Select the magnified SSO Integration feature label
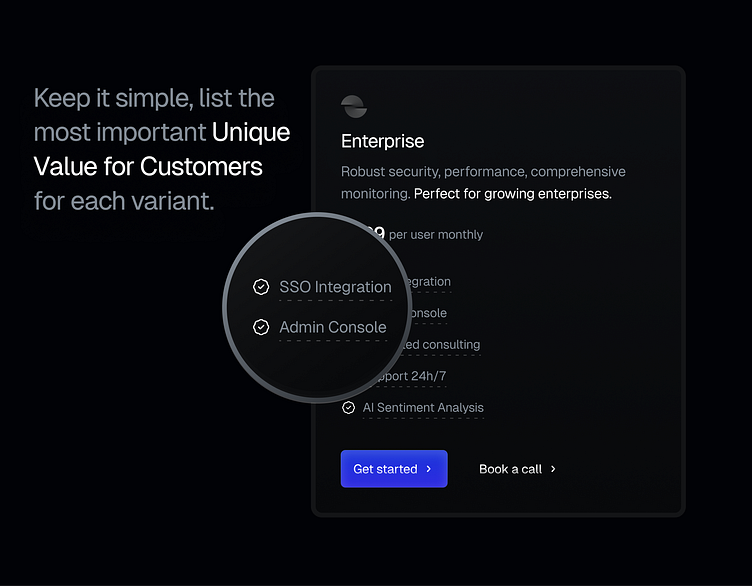This screenshot has width=752, height=586. [x=335, y=287]
